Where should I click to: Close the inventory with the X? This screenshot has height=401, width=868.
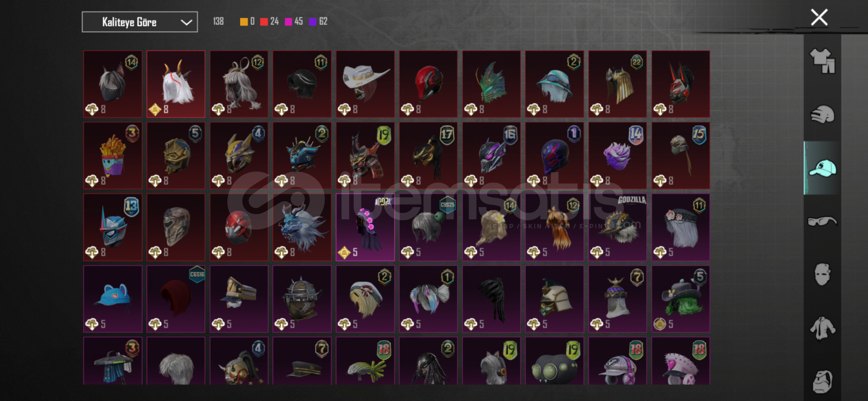819,17
